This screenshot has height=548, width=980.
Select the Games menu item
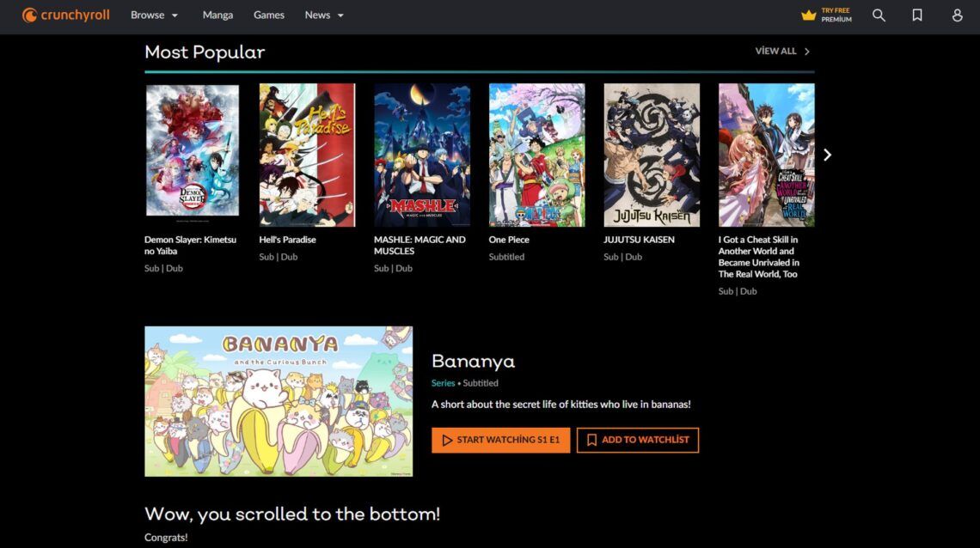(x=269, y=15)
